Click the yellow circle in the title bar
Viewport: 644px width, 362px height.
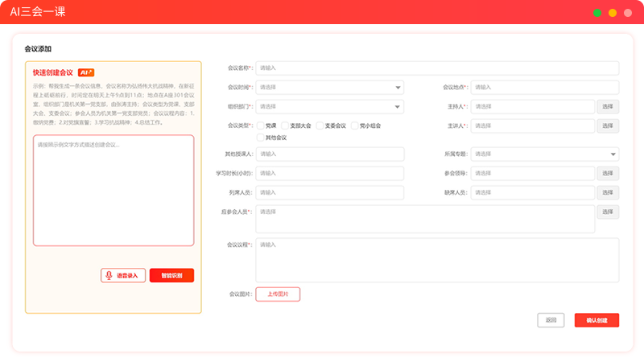point(613,13)
